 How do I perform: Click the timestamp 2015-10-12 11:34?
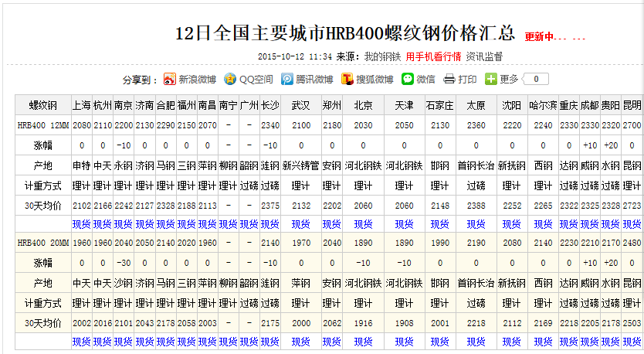click(x=294, y=56)
